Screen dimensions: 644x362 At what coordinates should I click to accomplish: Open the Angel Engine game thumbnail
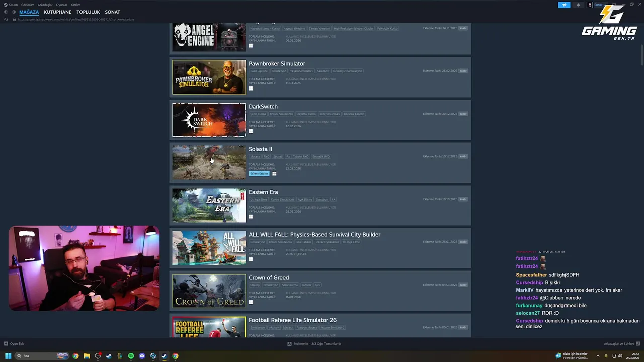click(x=209, y=37)
